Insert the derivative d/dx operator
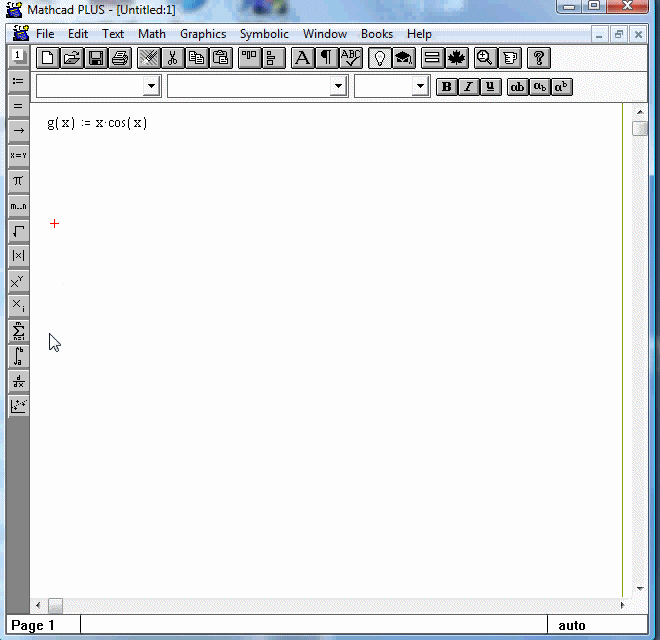The width and height of the screenshot is (660, 640). [18, 381]
